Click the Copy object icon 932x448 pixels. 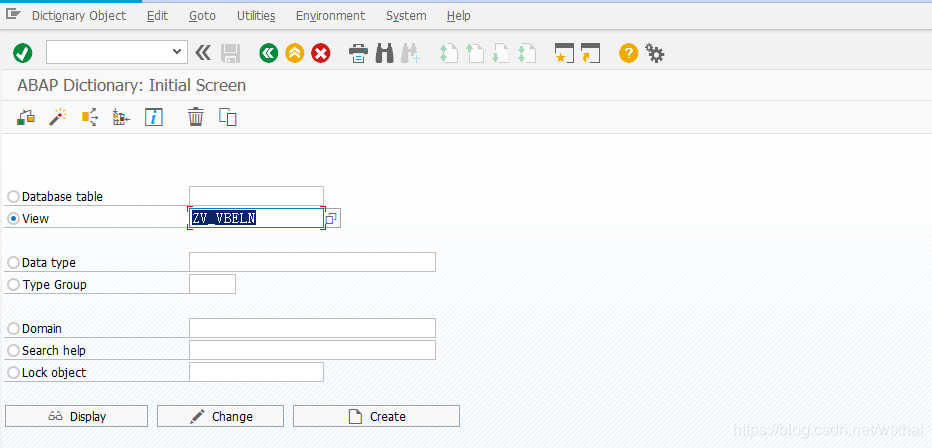click(228, 117)
